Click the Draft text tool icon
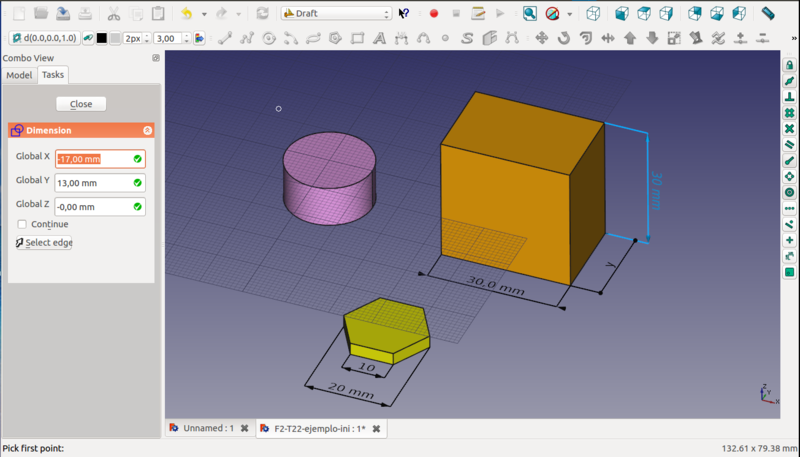 (x=380, y=38)
